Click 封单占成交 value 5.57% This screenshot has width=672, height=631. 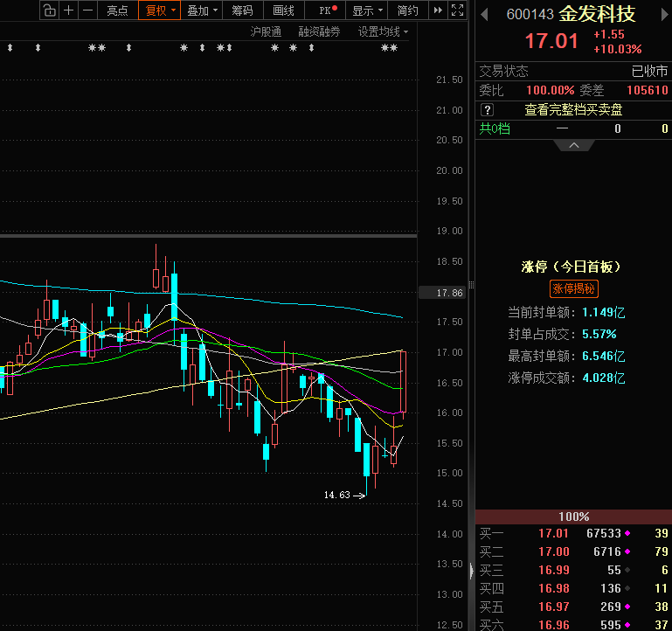pyautogui.click(x=599, y=334)
